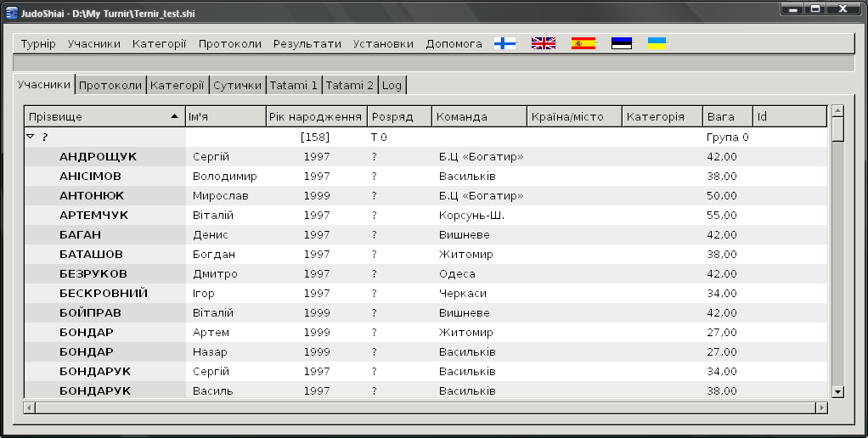Click the vertical scrollbar down arrow
The height and width of the screenshot is (438, 868).
(x=837, y=391)
